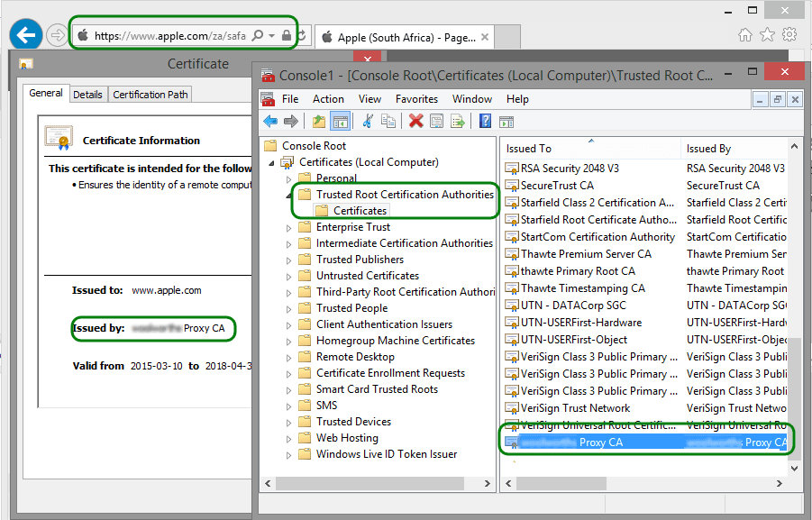The image size is (812, 520).
Task: Collapse Certificates (Local Computer) node
Action: (x=272, y=162)
